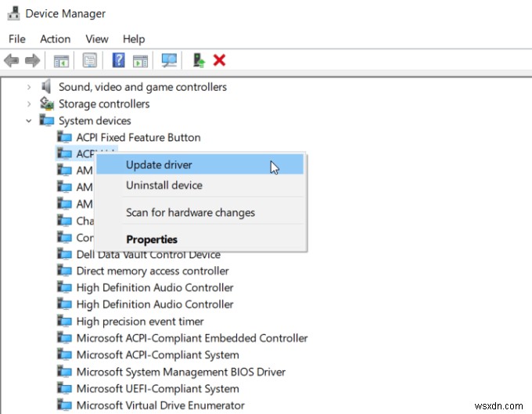The height and width of the screenshot is (414, 532).
Task: Select ACPI Fixed Feature Button device
Action: [138, 138]
